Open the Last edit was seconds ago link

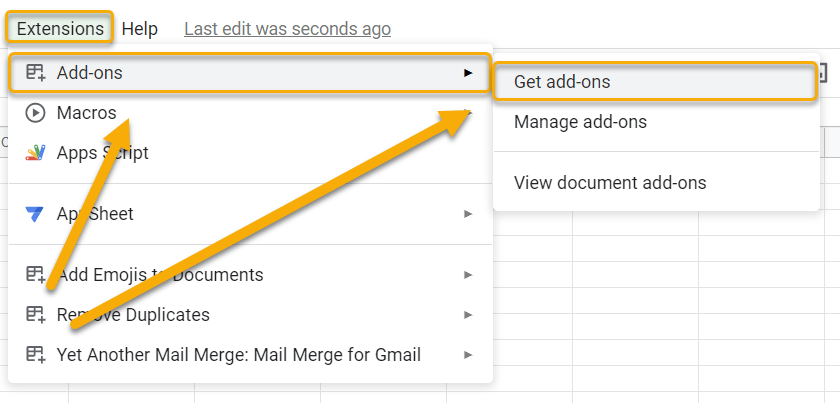pyautogui.click(x=288, y=29)
